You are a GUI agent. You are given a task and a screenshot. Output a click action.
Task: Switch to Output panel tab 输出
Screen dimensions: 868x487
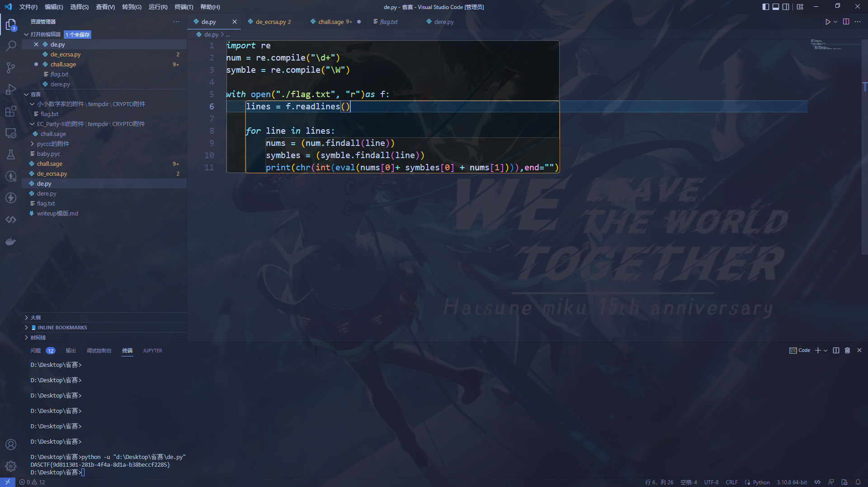(71, 351)
